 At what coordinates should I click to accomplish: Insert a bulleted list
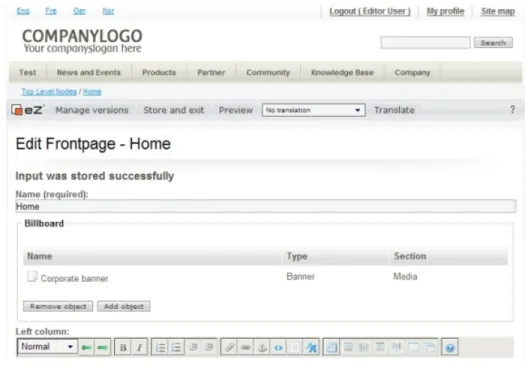176,347
